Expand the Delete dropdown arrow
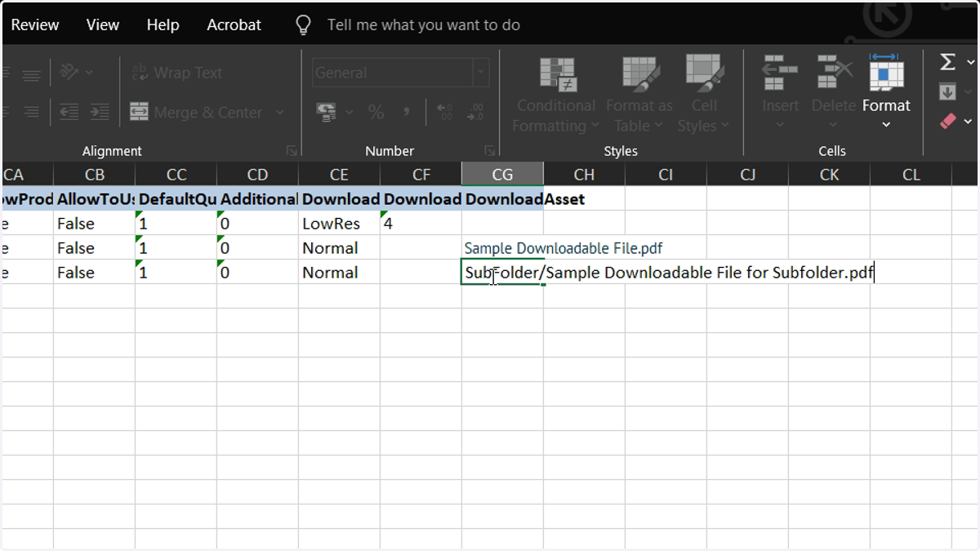The width and height of the screenshot is (980, 551). 834,125
